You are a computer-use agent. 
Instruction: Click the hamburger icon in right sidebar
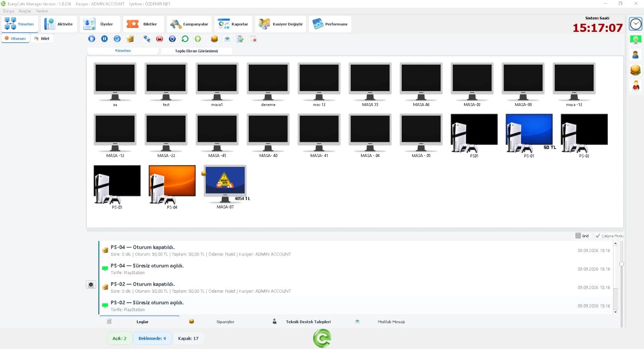point(636,70)
